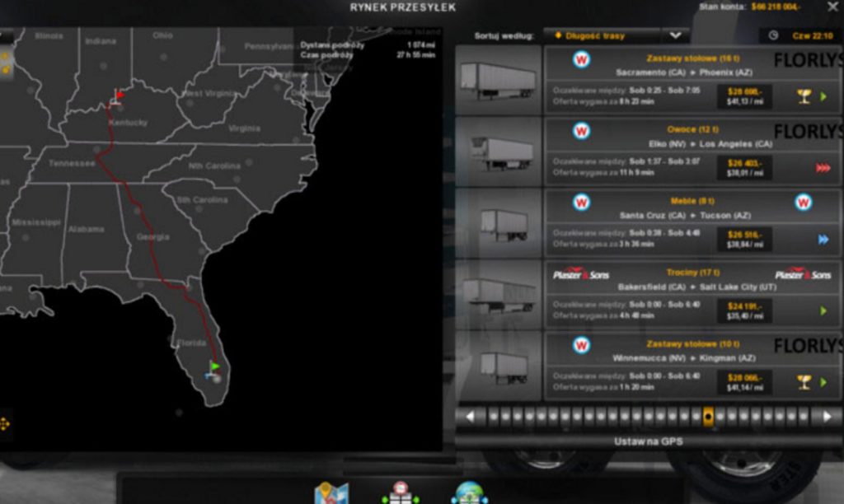The height and width of the screenshot is (504, 844).
Task: Click the clock icon beside Czw 22:10
Action: pos(773,35)
